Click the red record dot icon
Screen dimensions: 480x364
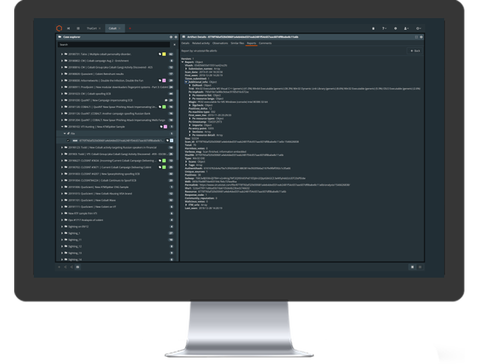130,28
